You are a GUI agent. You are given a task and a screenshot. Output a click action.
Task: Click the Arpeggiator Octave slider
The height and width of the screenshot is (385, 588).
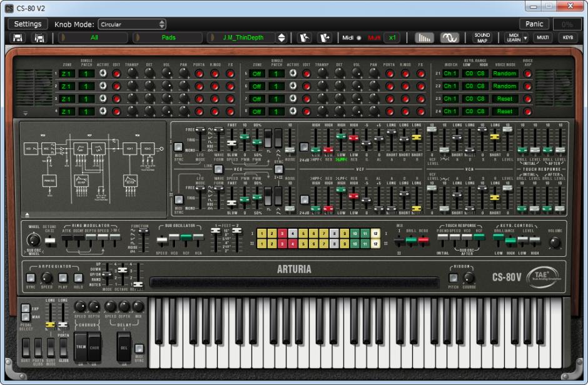(123, 270)
